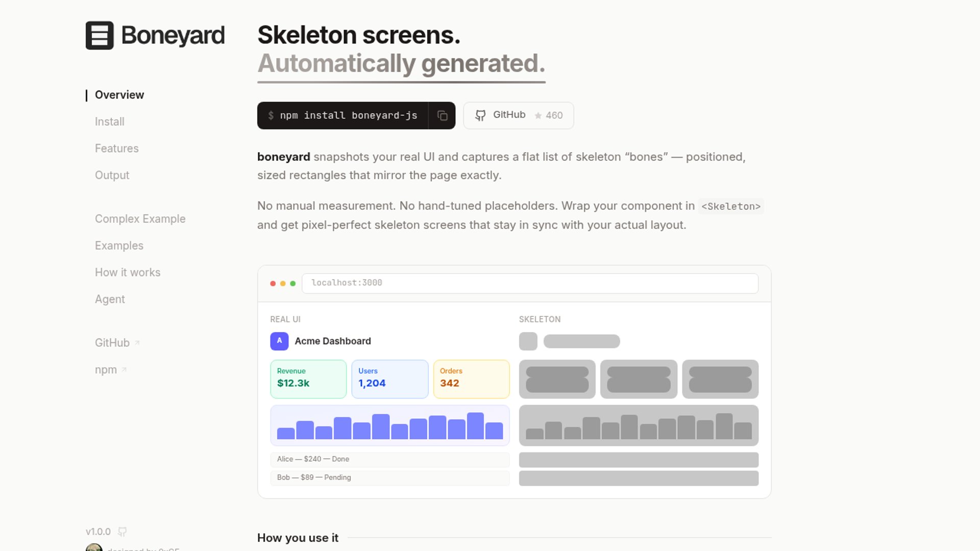
Task: Open the Install section
Action: click(110, 122)
